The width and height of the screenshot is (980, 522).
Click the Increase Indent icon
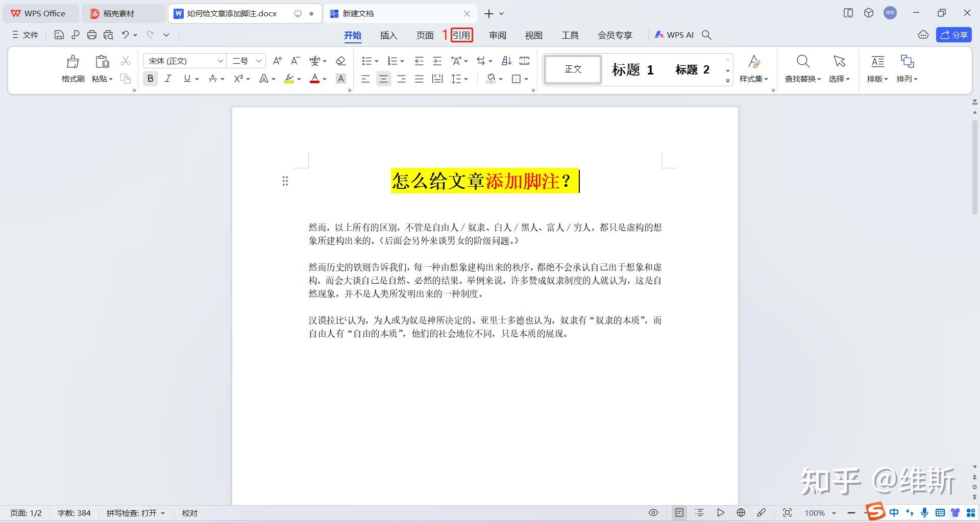pos(437,61)
